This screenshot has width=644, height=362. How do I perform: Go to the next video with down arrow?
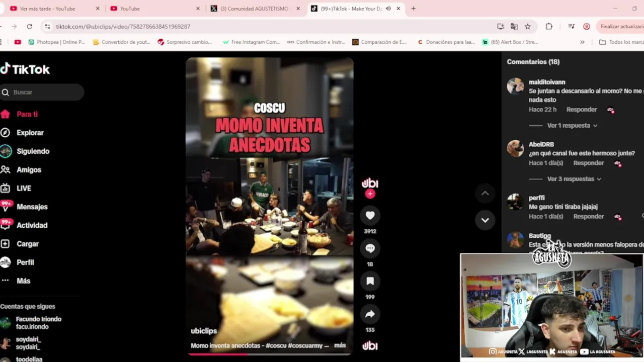485,220
